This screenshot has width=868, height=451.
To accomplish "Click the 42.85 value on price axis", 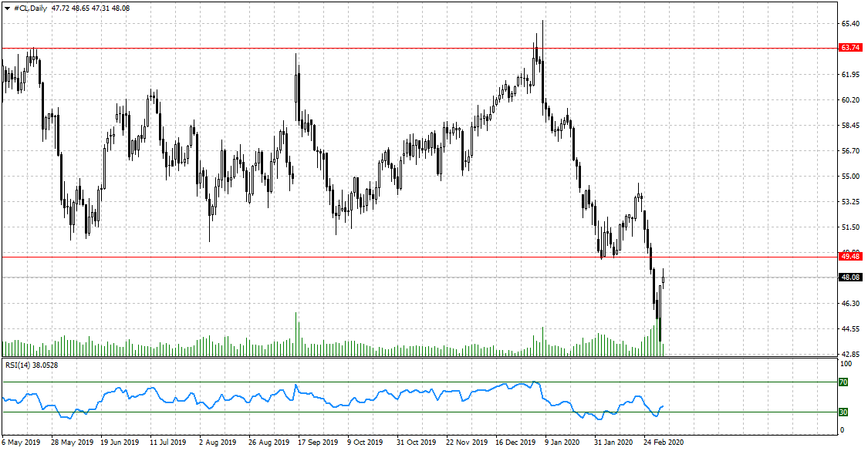I will pos(850,354).
